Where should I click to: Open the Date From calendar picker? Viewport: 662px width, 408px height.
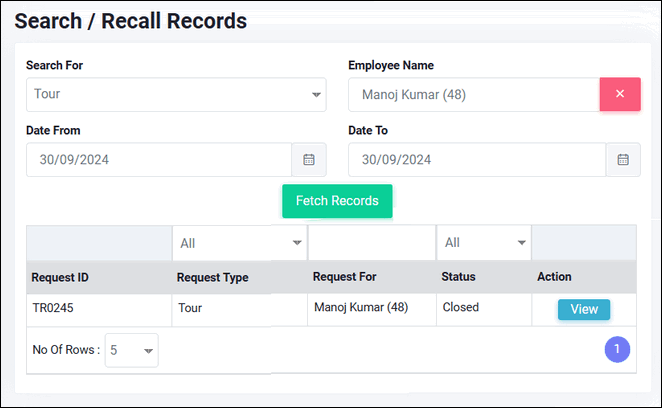(309, 160)
